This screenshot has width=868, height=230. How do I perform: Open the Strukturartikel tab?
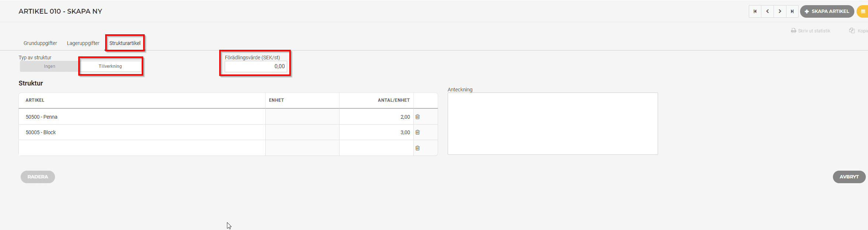coord(125,43)
